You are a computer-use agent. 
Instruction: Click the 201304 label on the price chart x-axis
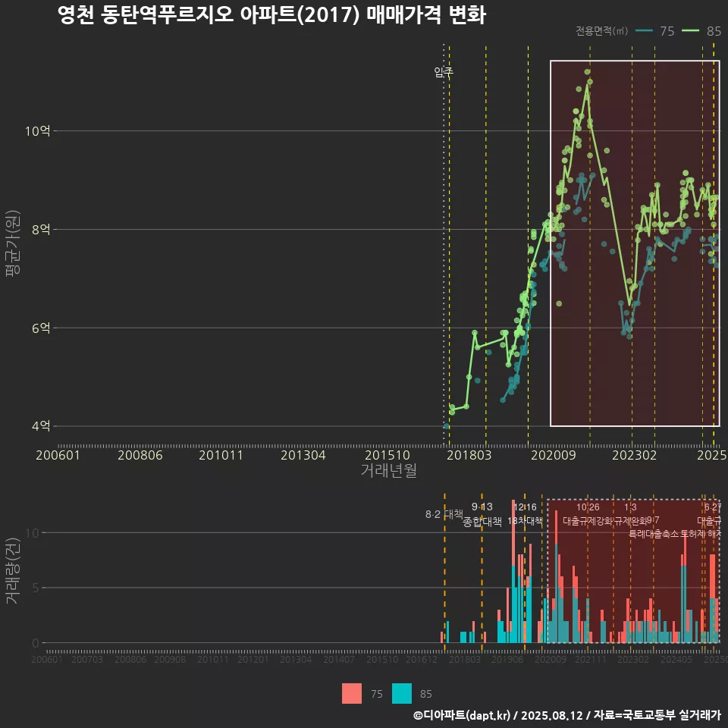tap(303, 455)
